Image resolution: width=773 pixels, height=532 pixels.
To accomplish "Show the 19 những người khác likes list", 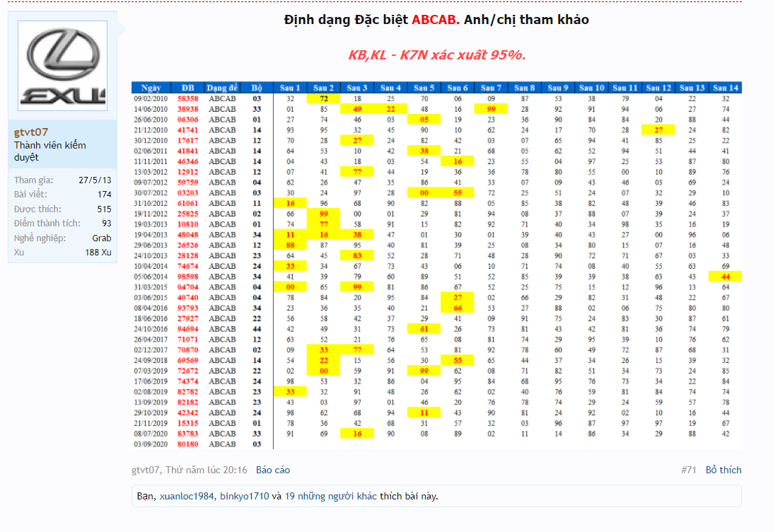I will (330, 496).
